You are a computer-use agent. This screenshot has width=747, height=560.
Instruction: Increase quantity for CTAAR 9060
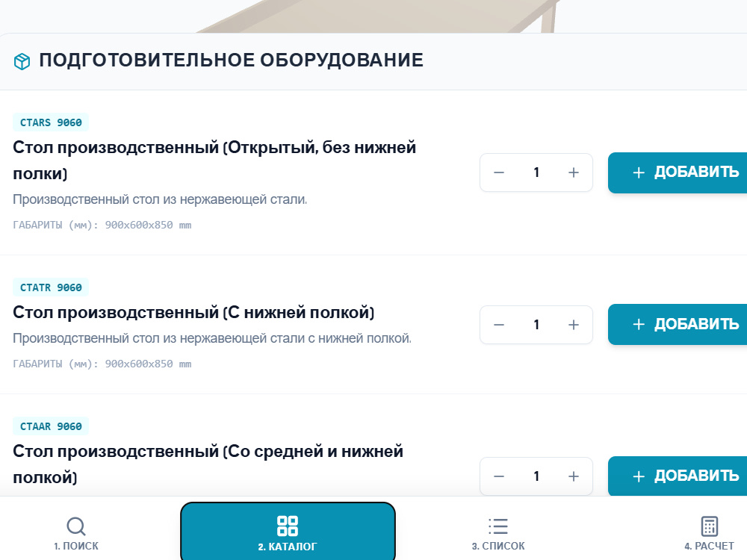click(574, 476)
